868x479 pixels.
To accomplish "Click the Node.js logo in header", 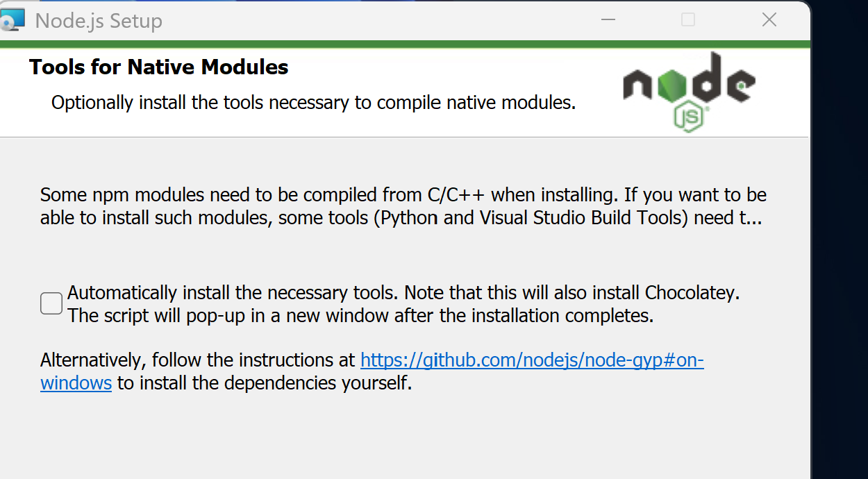I will 689,91.
